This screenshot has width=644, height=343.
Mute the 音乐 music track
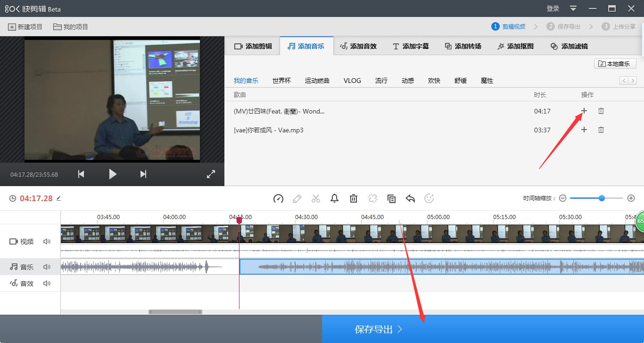tap(47, 266)
